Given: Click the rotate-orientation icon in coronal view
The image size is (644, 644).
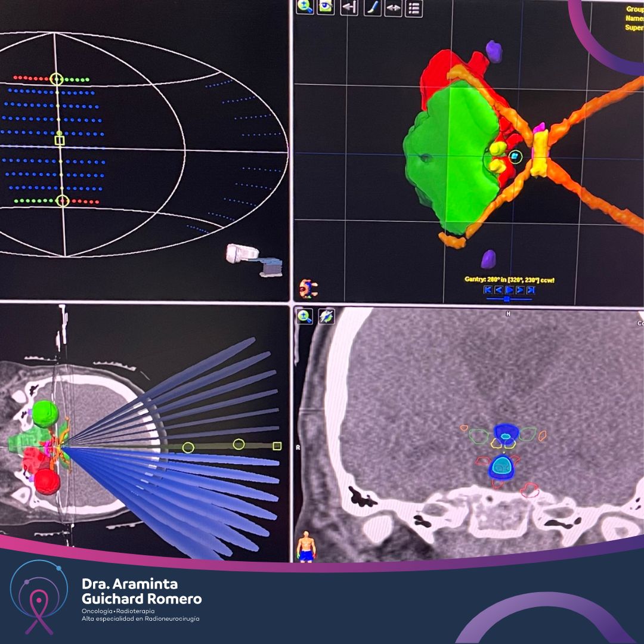Looking at the screenshot, I should [x=326, y=316].
